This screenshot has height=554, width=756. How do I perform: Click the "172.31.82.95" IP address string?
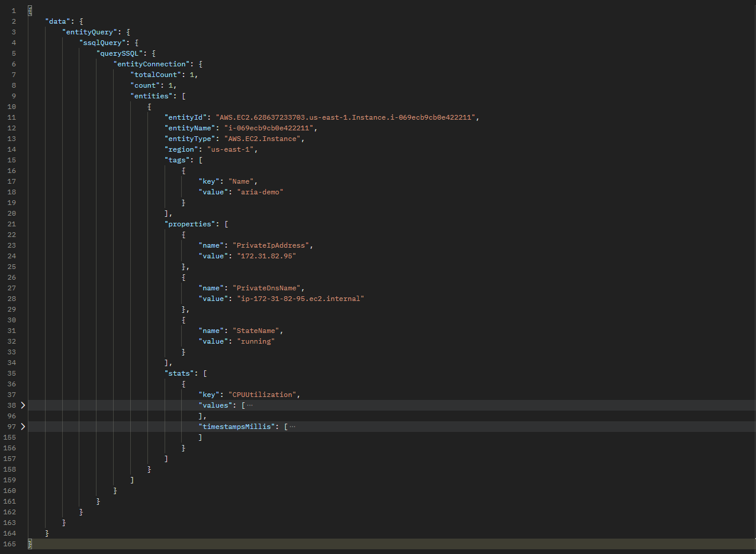(x=266, y=256)
